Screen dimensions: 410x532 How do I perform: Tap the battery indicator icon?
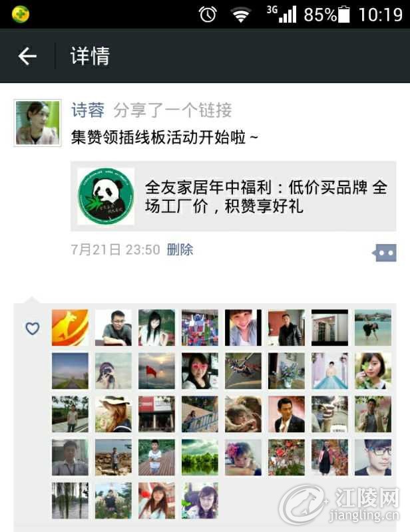tap(344, 14)
